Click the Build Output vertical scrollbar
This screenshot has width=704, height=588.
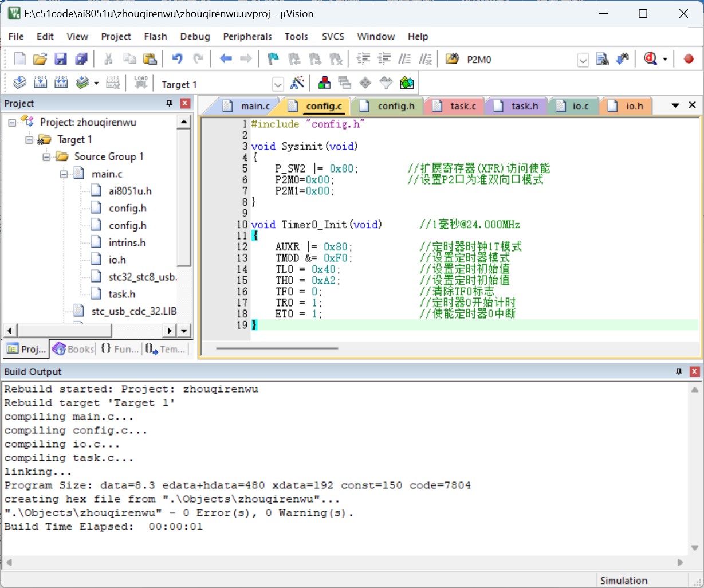(694, 469)
